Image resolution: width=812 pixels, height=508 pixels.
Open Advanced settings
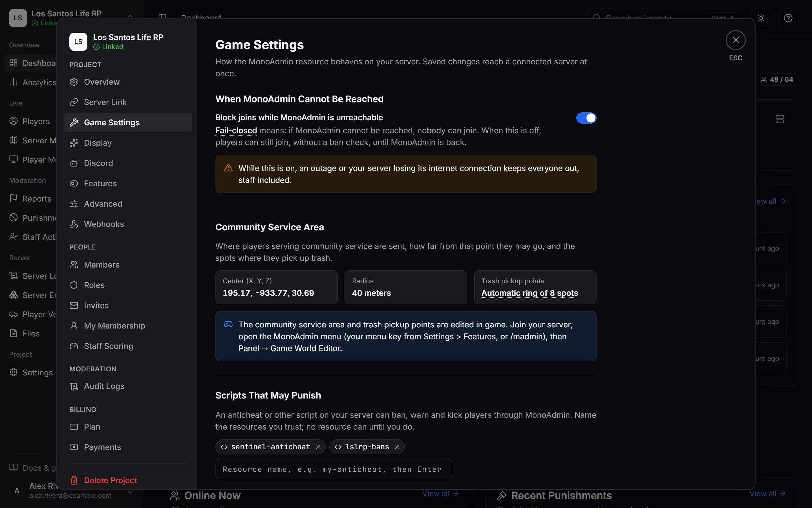[127, 203]
